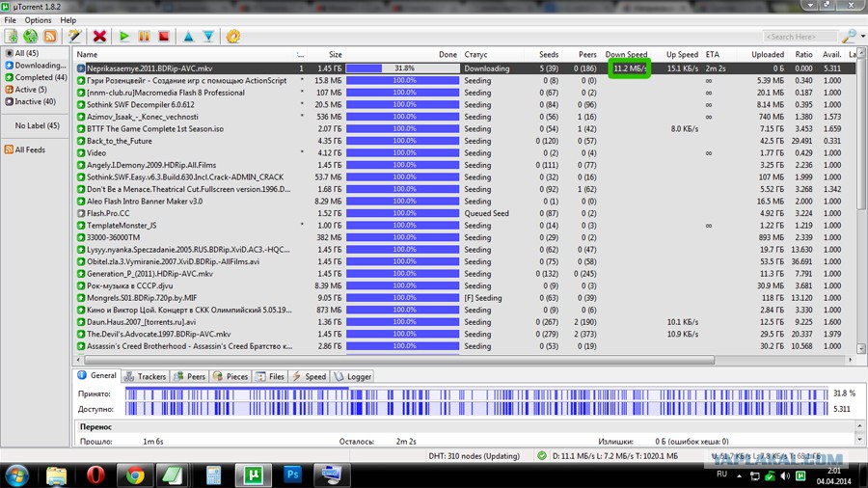This screenshot has width=868, height=488.
Task: Click Add Torrent from URL icon
Action: (x=31, y=37)
